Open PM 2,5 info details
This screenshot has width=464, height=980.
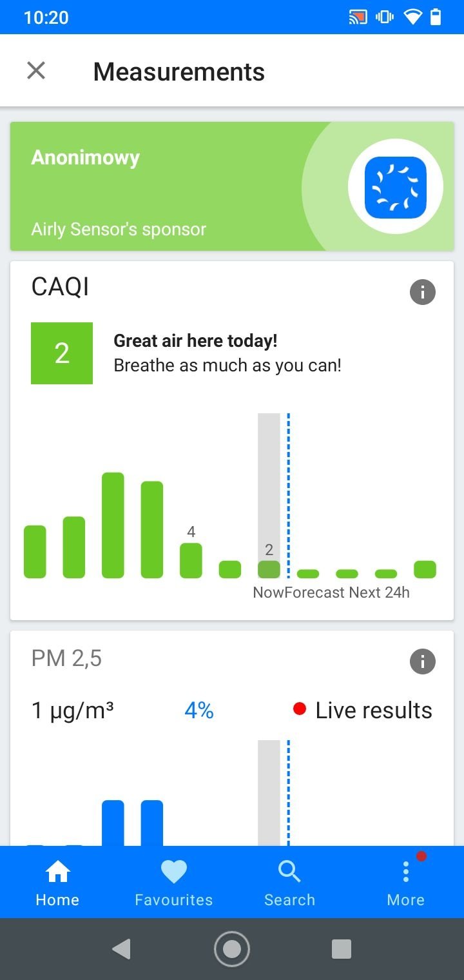click(423, 661)
